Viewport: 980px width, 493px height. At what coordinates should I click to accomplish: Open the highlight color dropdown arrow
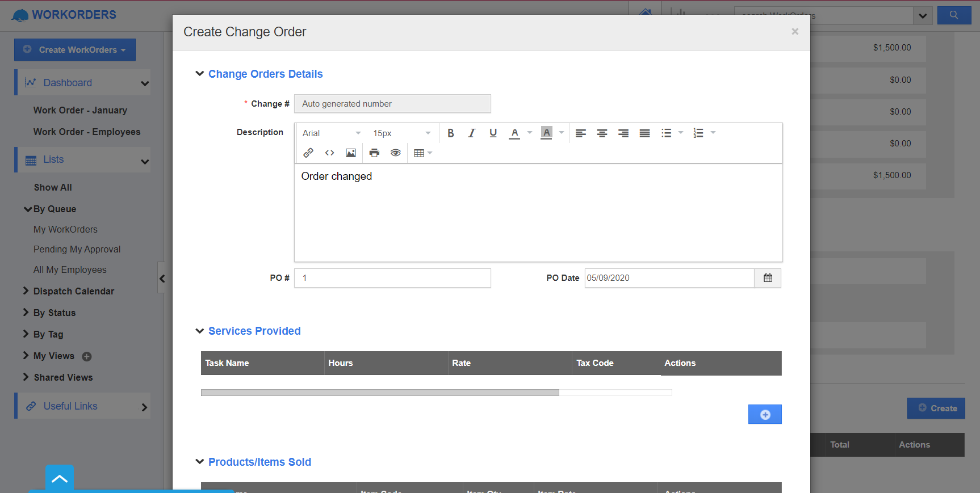click(x=562, y=133)
